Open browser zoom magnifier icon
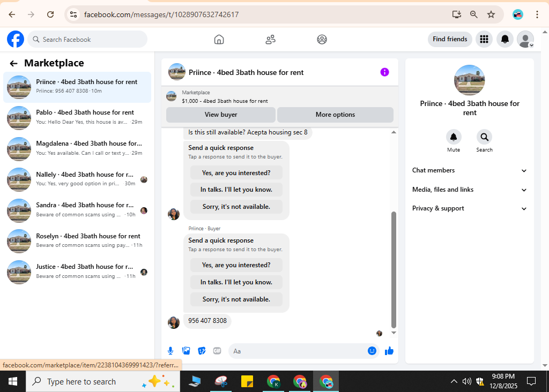 tap(474, 14)
